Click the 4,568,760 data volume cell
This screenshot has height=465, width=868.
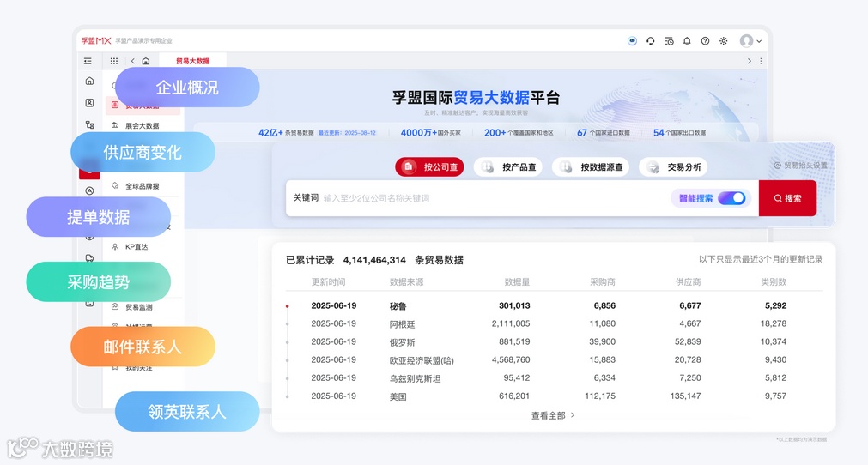click(510, 360)
